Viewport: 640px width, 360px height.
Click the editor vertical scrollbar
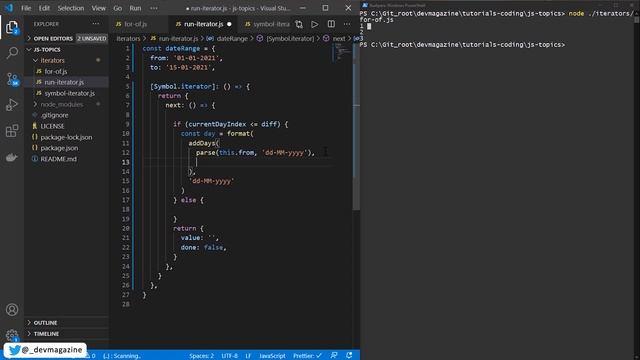tap(356, 127)
